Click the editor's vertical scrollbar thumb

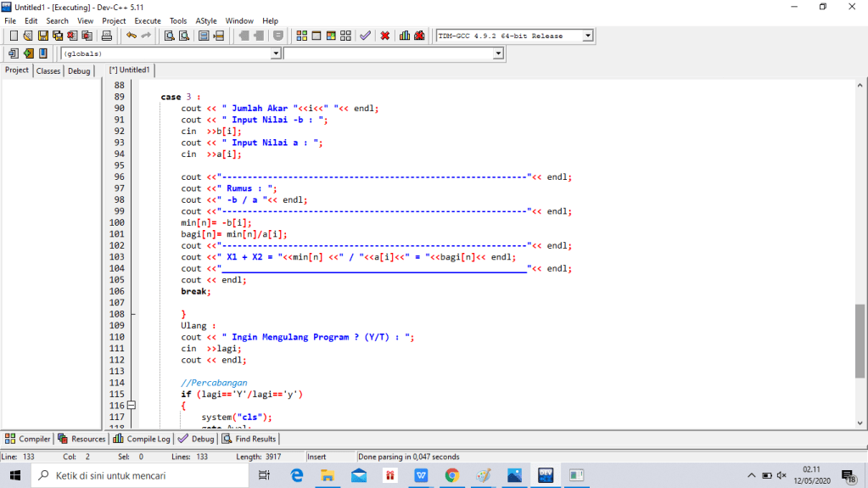coord(860,339)
